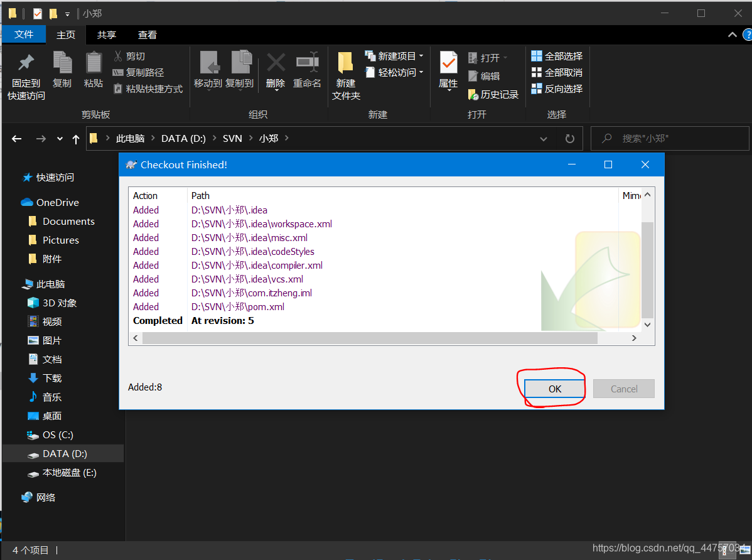The image size is (752, 560).
Task: Click the Paste clipboard icon
Action: pyautogui.click(x=94, y=63)
